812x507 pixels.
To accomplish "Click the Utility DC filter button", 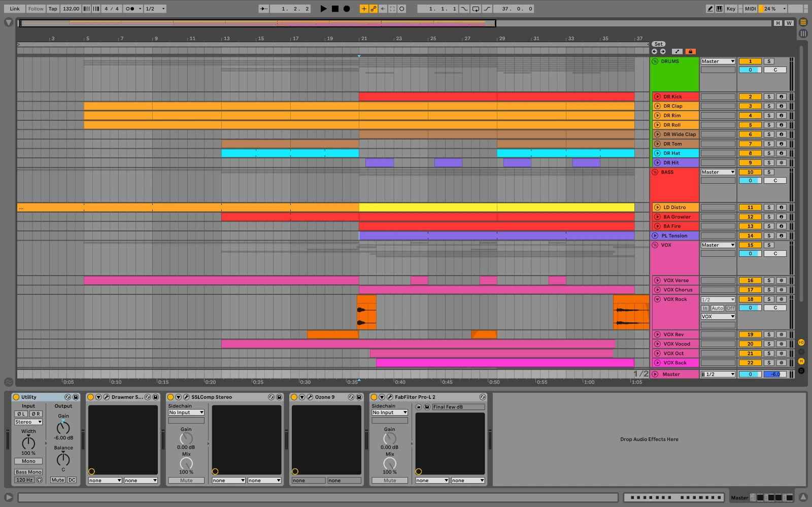I will (x=72, y=480).
